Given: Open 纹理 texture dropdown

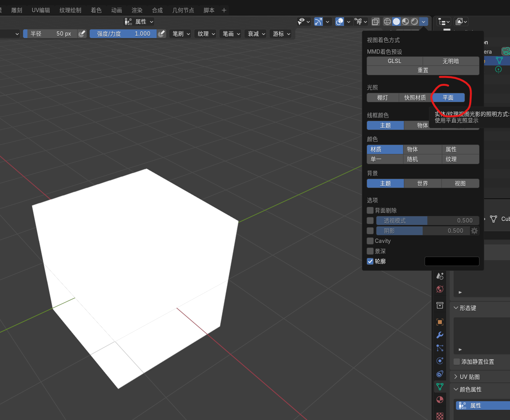Looking at the screenshot, I should click(206, 34).
